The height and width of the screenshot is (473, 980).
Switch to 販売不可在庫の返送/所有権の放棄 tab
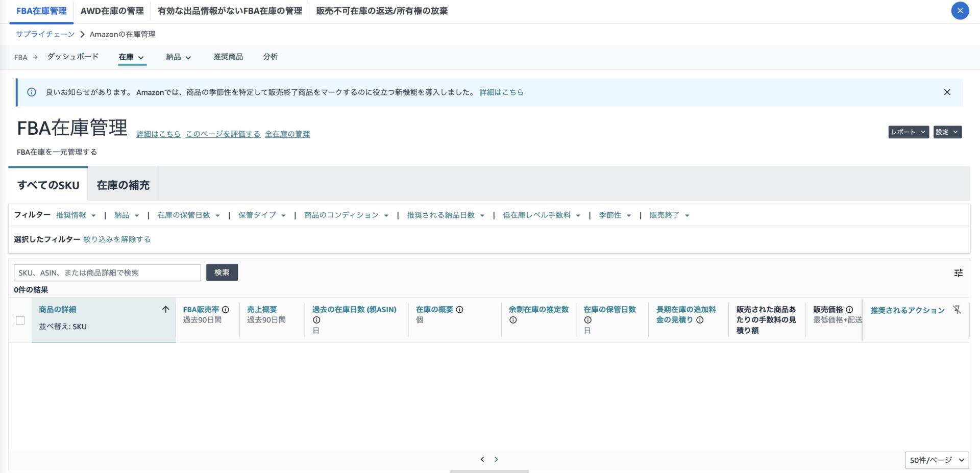coord(382,11)
